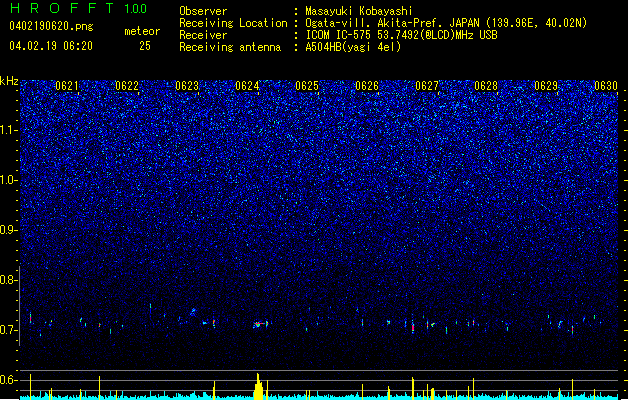The width and height of the screenshot is (629, 400).
Task: Click the 'Receiver' field label
Action: pos(203,35)
